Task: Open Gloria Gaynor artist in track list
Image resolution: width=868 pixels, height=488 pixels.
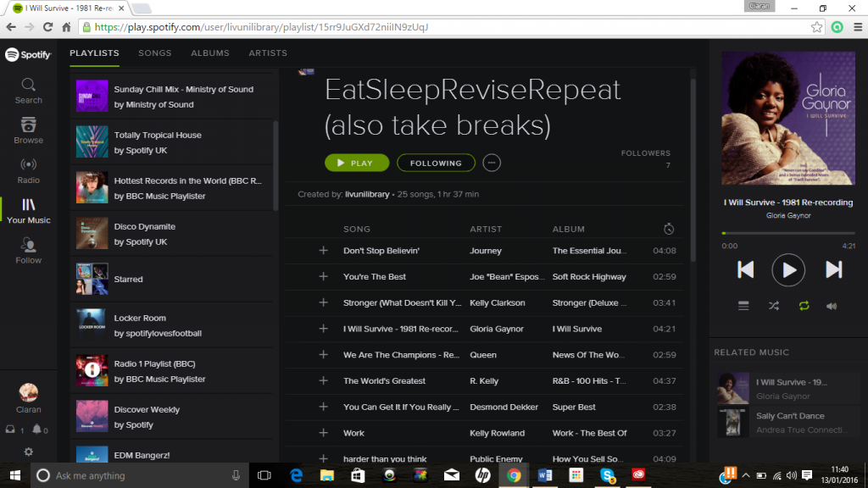Action: click(497, 329)
